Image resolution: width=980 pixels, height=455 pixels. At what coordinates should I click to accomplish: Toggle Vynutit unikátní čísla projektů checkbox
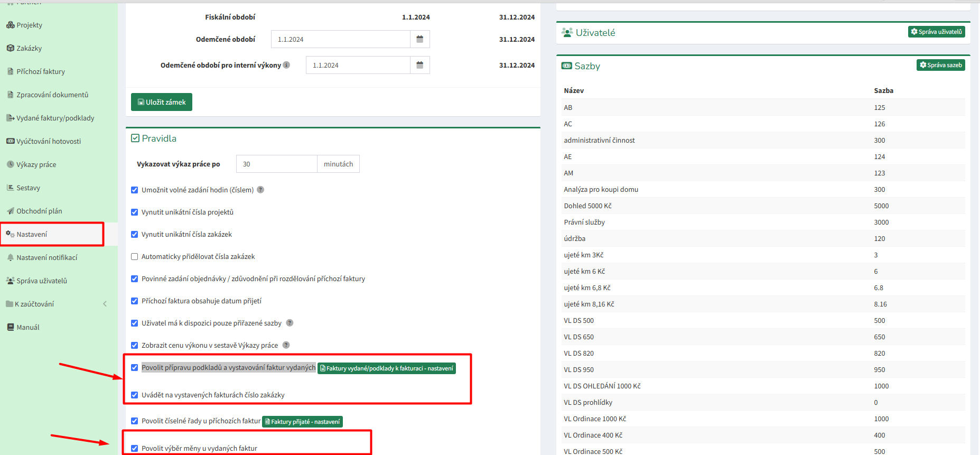coord(134,212)
